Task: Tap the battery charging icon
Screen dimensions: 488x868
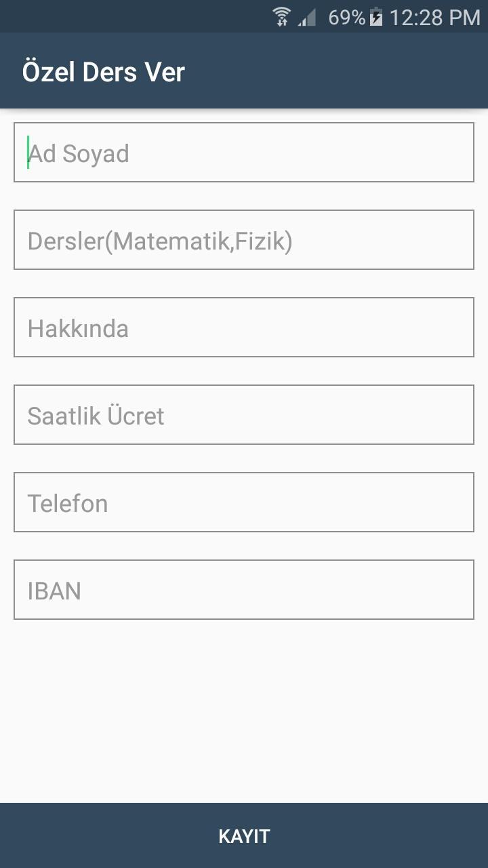Action: pos(377,17)
